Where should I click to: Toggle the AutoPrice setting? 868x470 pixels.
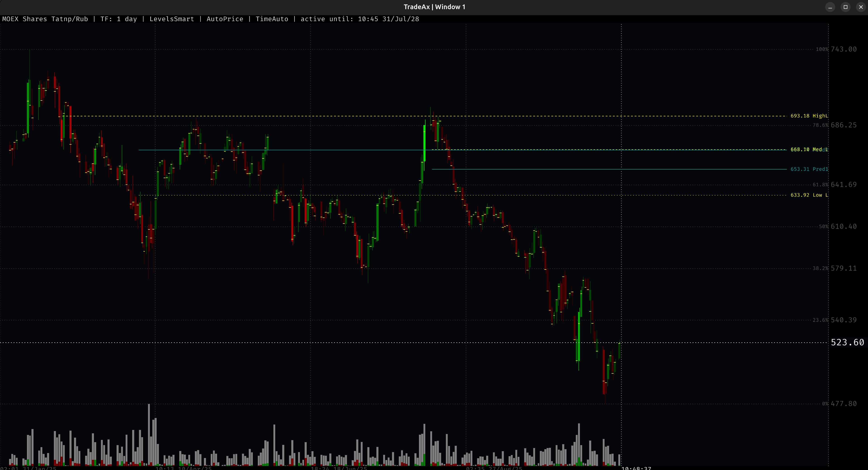tap(225, 19)
